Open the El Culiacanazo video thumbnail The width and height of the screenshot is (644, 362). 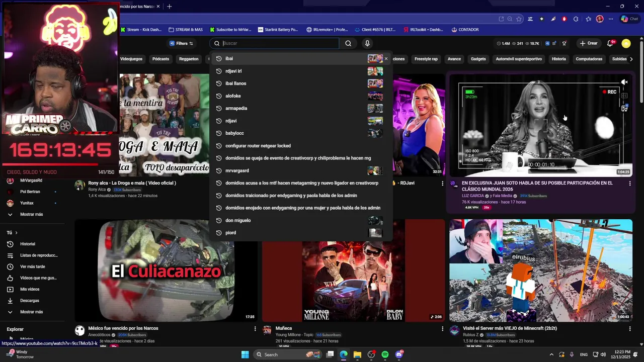point(166,270)
